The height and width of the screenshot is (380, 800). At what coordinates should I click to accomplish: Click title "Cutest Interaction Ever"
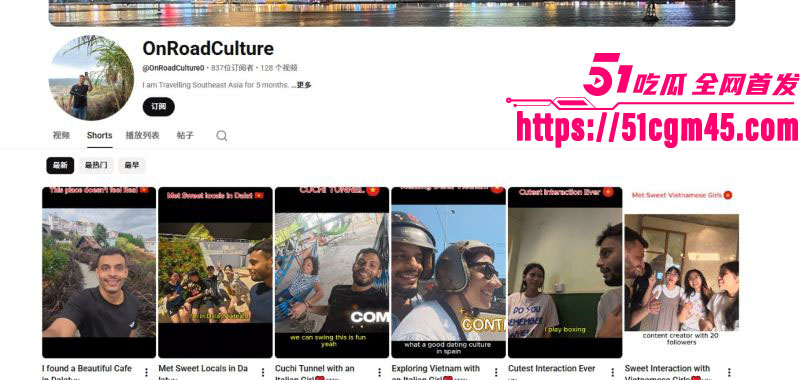552,368
